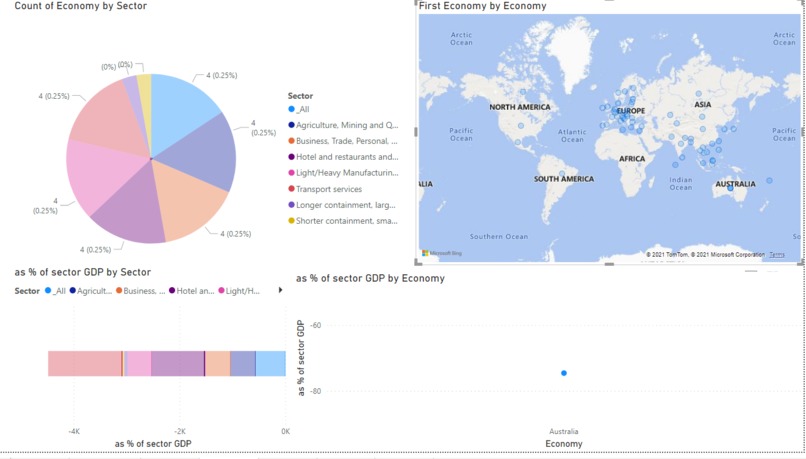Click Hotel an... in the bar chart legend
The image size is (806, 459).
191,291
